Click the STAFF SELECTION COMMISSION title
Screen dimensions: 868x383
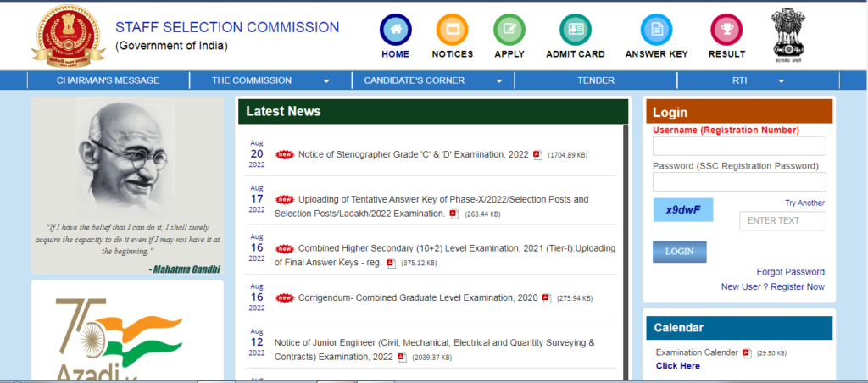227,27
